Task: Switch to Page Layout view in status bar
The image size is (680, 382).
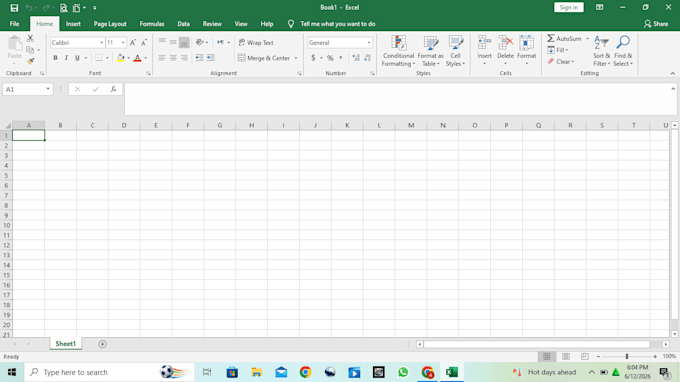Action: [566, 356]
